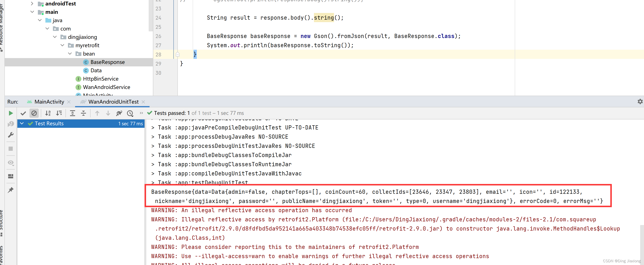Go to next failed test arrow
644x265 pixels.
108,113
